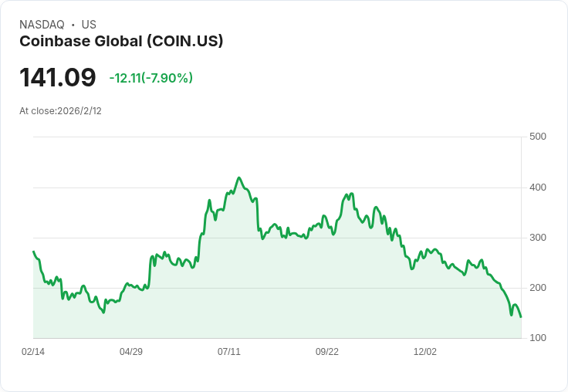Open the Coinbase Global (COIN.US) title
This screenshot has height=392, width=568.
121,41
